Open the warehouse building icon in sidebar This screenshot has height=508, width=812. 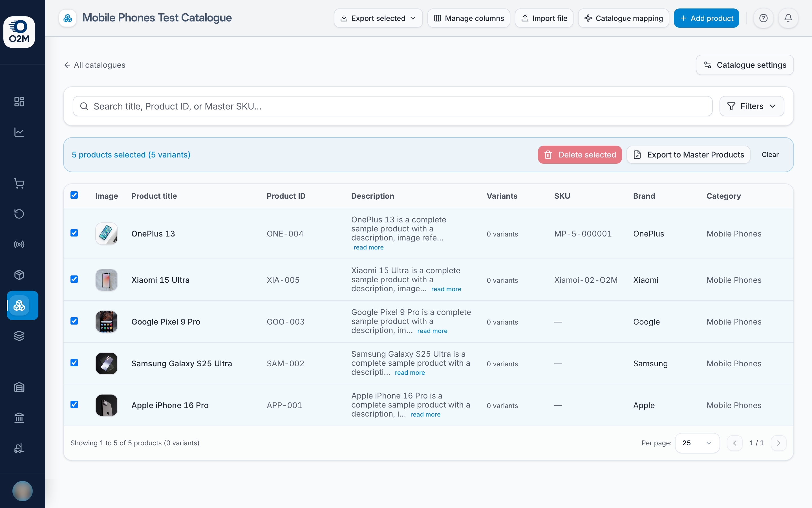click(19, 387)
